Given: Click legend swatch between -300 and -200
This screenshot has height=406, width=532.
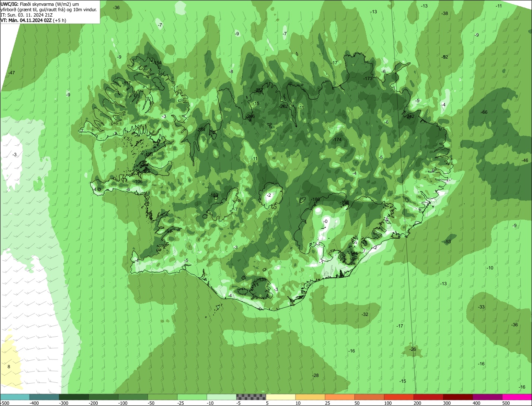Looking at the screenshot, I should (74, 397).
